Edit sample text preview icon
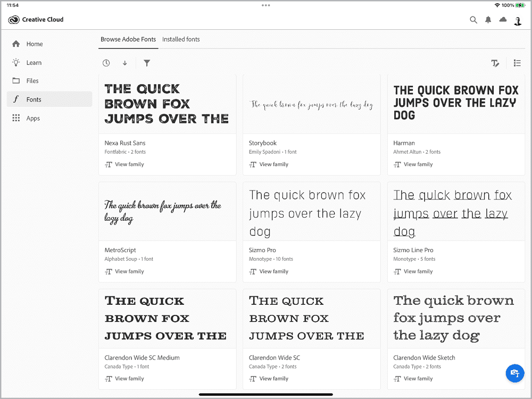Image resolution: width=532 pixels, height=399 pixels. [x=495, y=63]
